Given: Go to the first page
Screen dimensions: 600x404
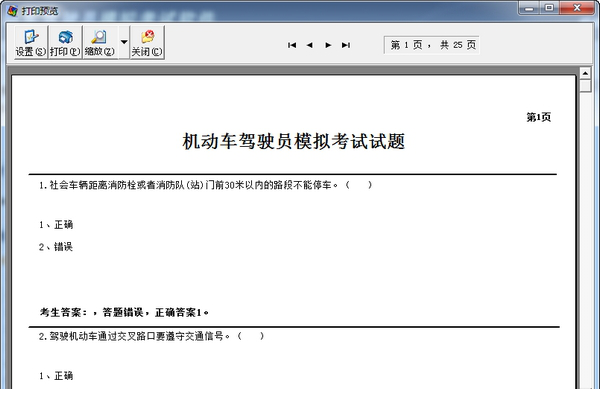Looking at the screenshot, I should tap(292, 45).
